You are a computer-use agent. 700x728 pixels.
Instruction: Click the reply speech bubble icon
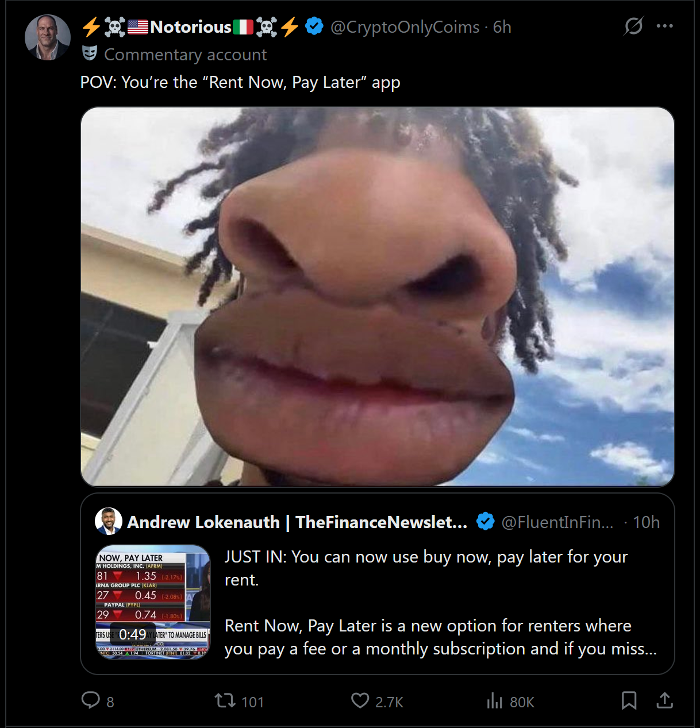coord(91,700)
